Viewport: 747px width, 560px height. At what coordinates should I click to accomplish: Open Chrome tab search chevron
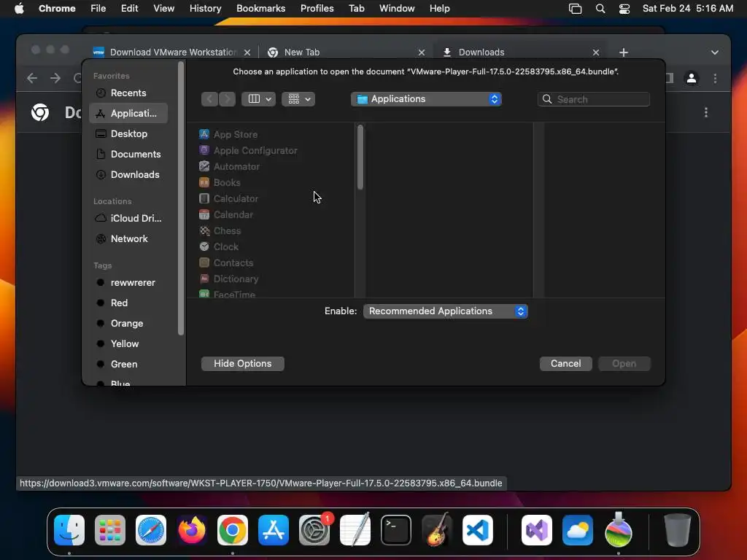tap(715, 52)
